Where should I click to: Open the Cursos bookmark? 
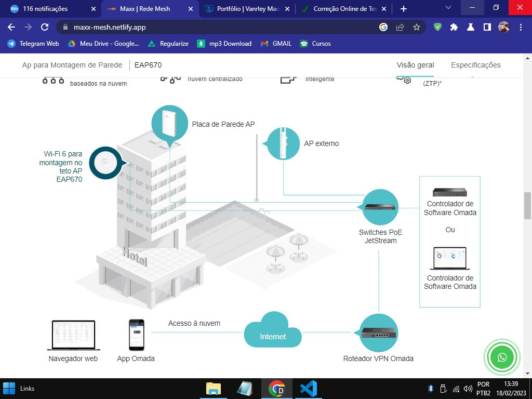click(315, 44)
